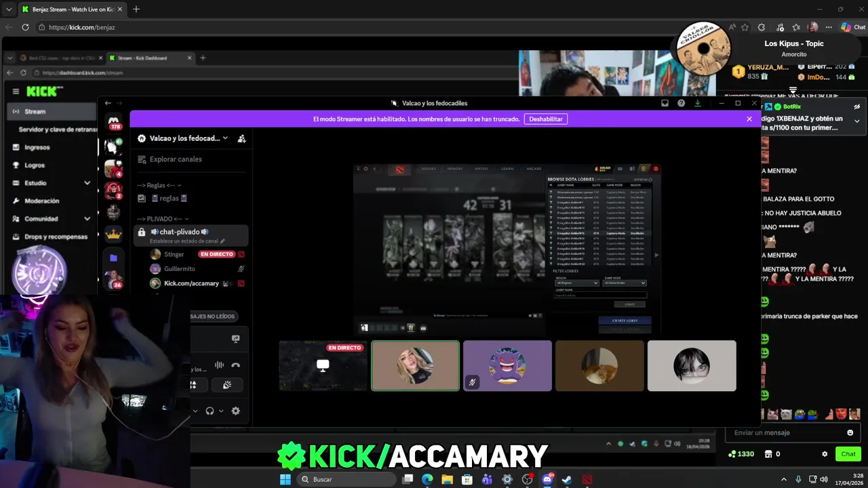Viewport: 868px width, 488px height.
Task: Add page to favorites star icon
Action: 745,27
